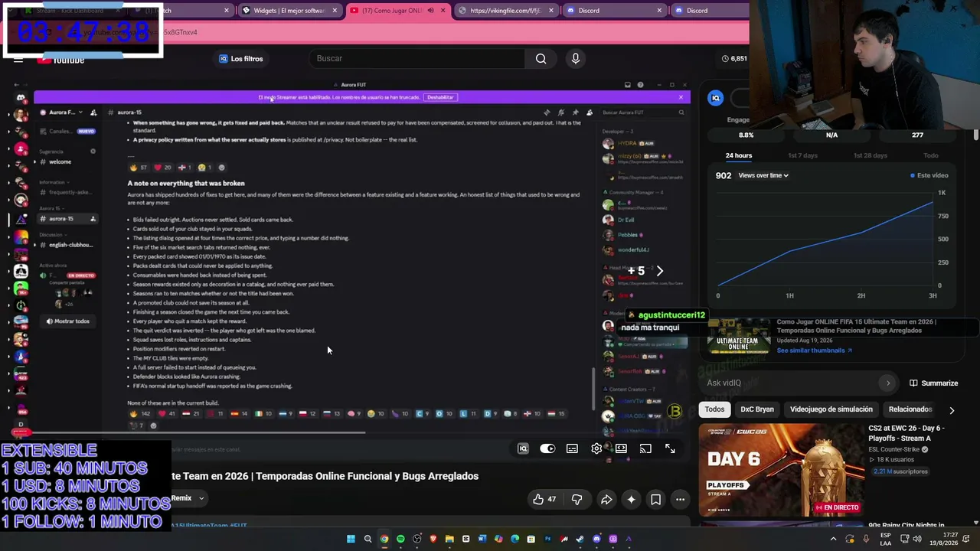Open Photoshop from the taskbar
Viewport: 980px width, 551px height.
point(547,539)
